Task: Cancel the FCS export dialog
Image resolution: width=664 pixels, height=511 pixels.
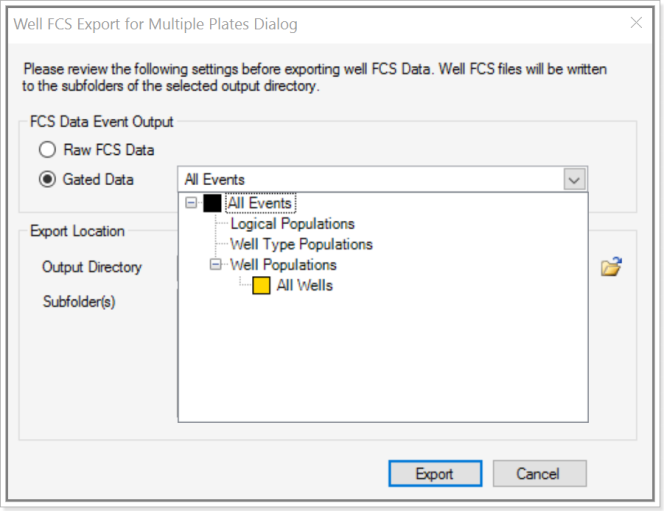Action: click(x=539, y=474)
